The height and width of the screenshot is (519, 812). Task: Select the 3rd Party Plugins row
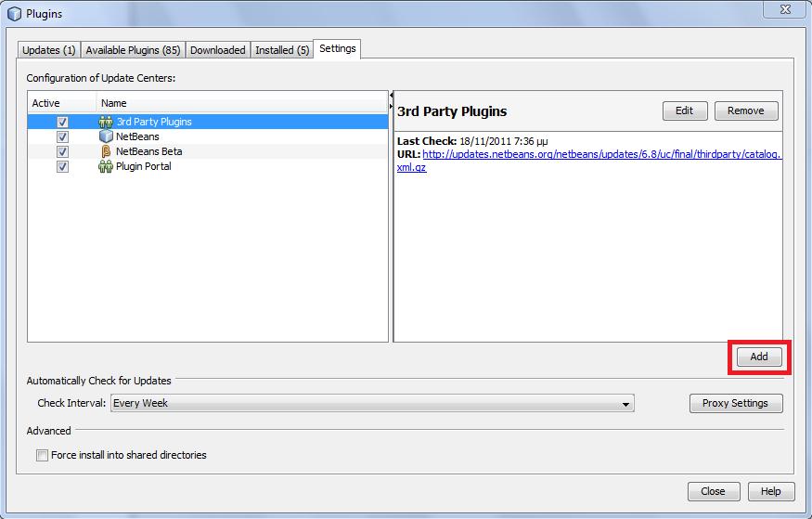tap(208, 122)
